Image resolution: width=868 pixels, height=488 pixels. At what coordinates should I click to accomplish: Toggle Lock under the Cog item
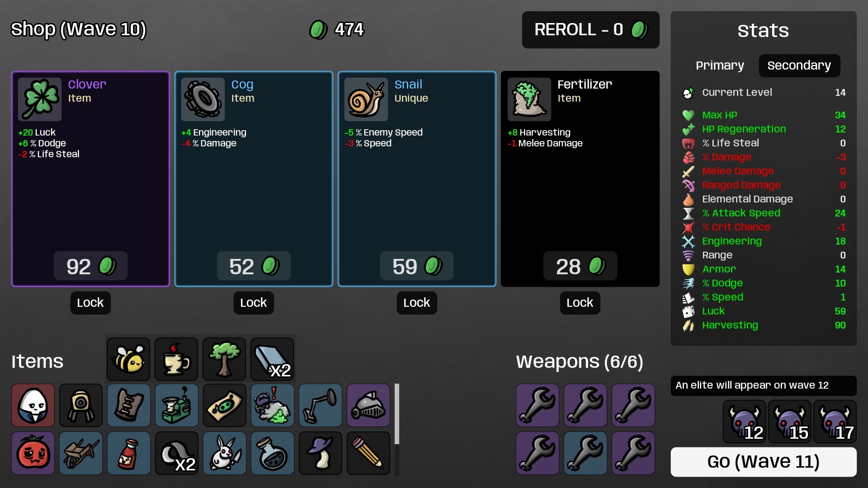(254, 303)
